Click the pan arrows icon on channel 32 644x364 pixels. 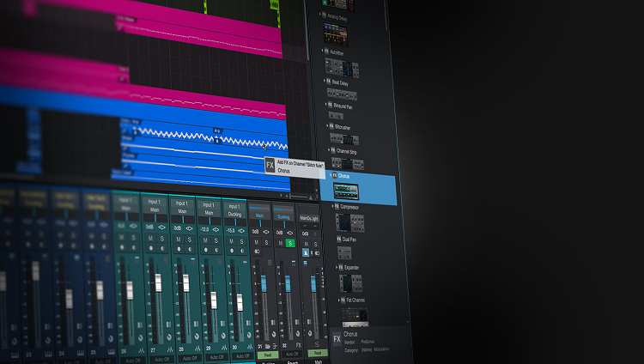[x=290, y=233]
